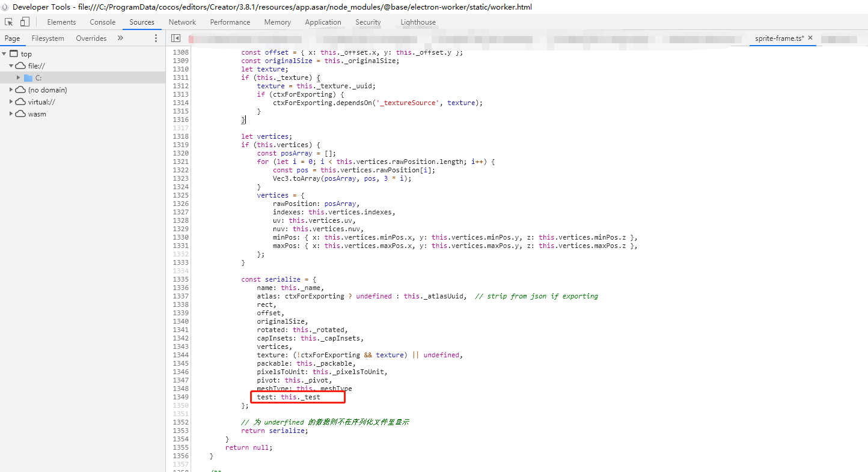Viewport: 868px width, 472px height.
Task: Activate the sprite-frame.ts* file tab
Action: pyautogui.click(x=779, y=38)
